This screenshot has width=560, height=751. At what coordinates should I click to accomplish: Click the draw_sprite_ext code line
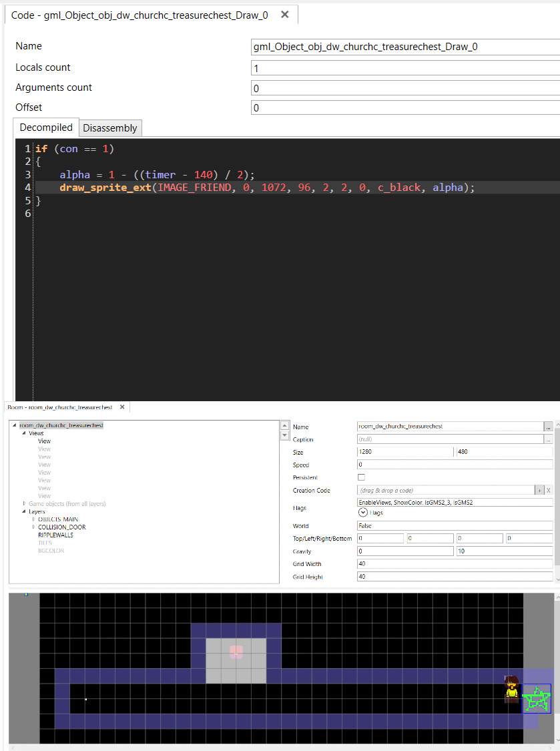click(267, 188)
